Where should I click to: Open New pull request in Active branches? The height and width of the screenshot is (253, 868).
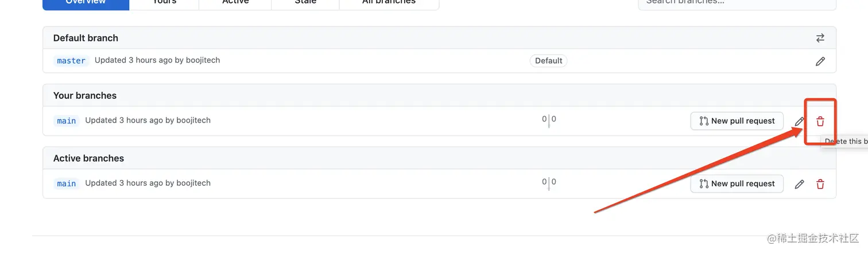(x=737, y=183)
